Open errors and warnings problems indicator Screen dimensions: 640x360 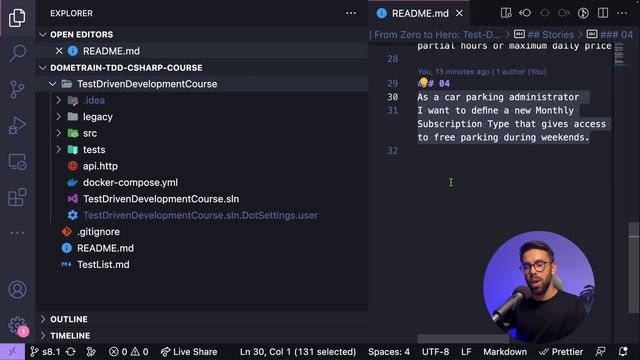pos(129,352)
